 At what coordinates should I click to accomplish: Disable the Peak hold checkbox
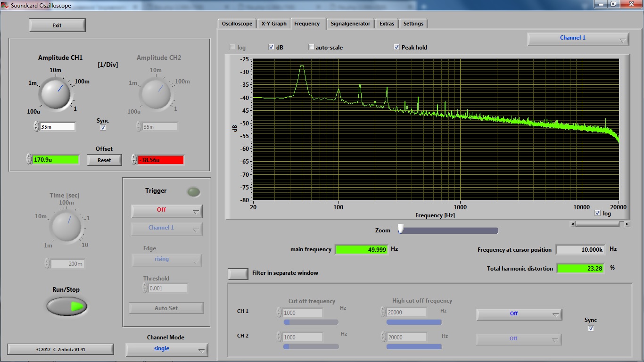(396, 47)
